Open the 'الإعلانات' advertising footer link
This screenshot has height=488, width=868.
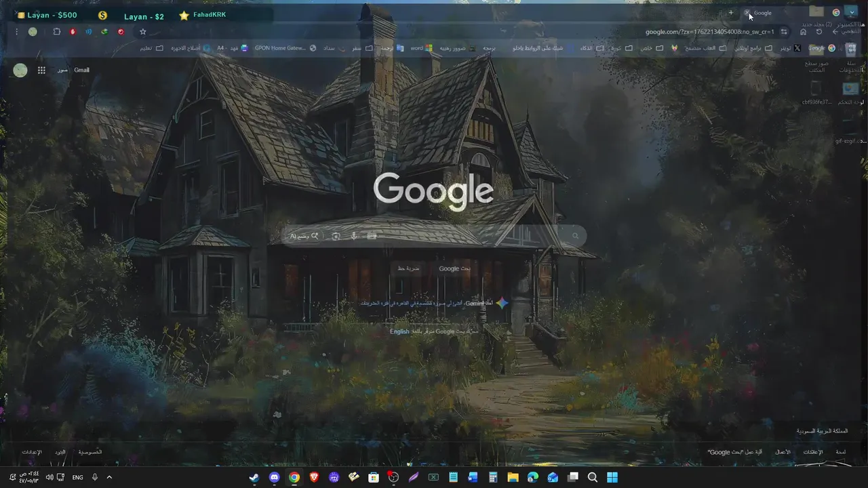(812, 452)
